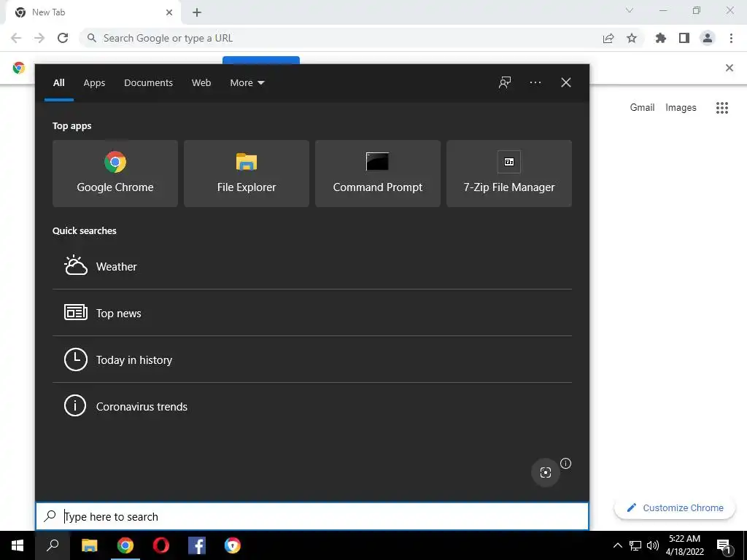Image resolution: width=747 pixels, height=560 pixels.
Task: Click the taskbar search magnifier button
Action: click(x=53, y=545)
